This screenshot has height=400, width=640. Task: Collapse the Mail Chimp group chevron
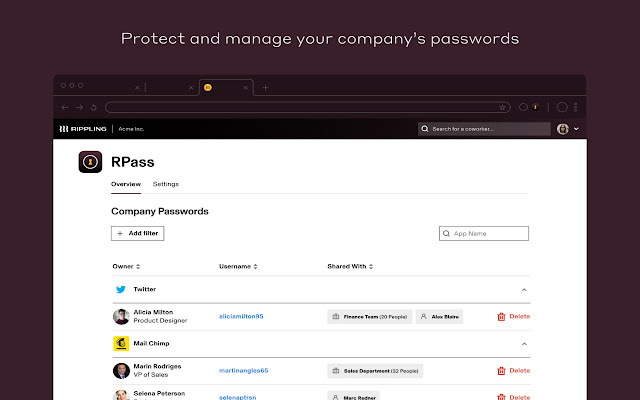point(524,344)
